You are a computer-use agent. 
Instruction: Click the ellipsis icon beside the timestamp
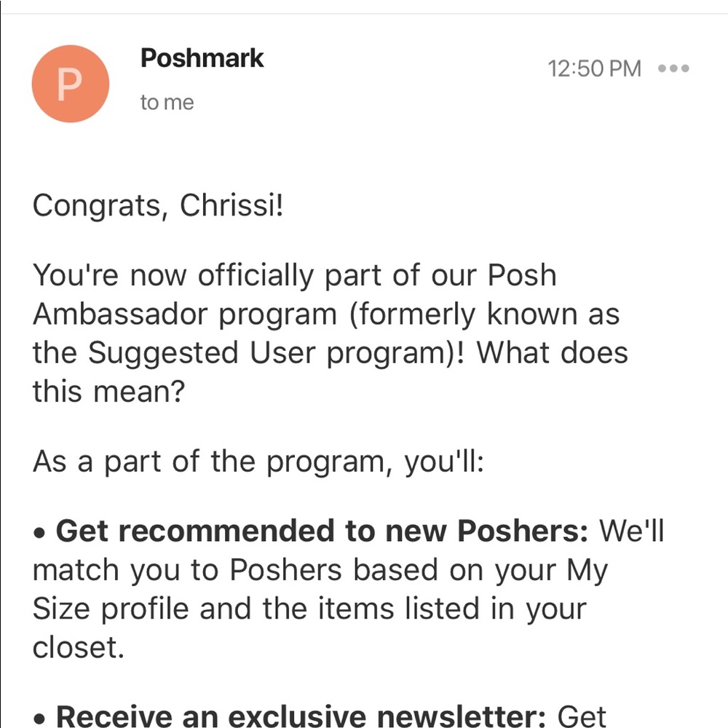point(675,69)
